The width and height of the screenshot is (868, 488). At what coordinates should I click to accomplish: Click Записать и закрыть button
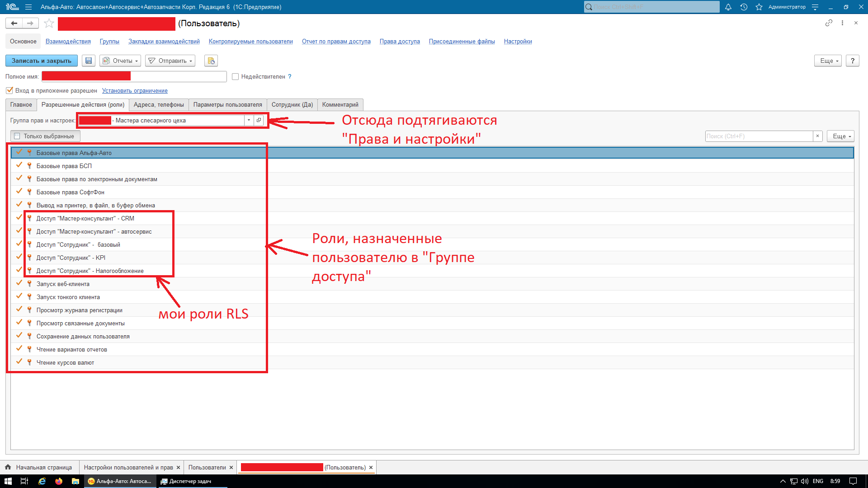coord(42,61)
